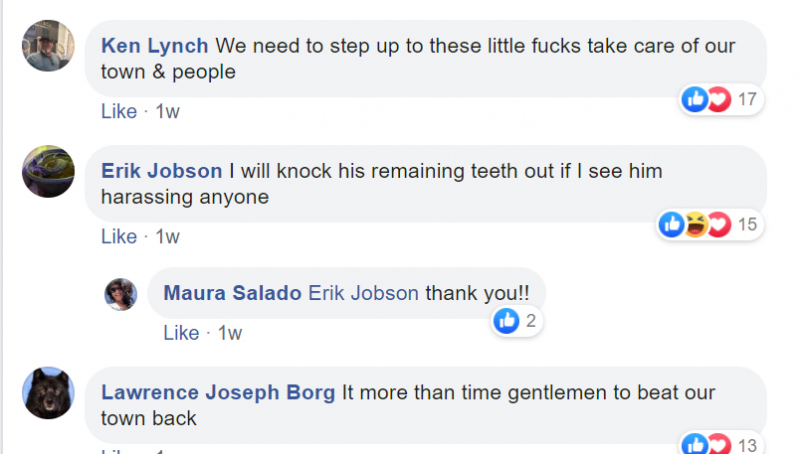Viewport: 800px width, 454px height.
Task: Open Ken Lynch's profile picture
Action: pos(47,46)
